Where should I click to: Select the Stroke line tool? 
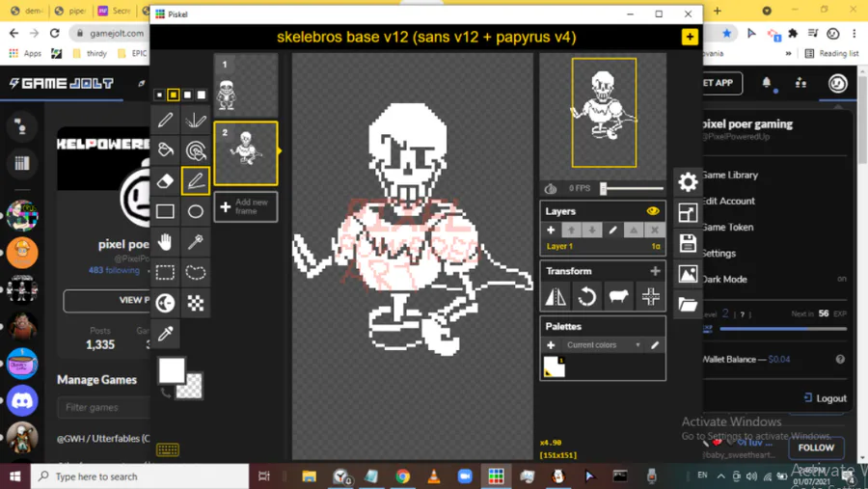(x=196, y=180)
